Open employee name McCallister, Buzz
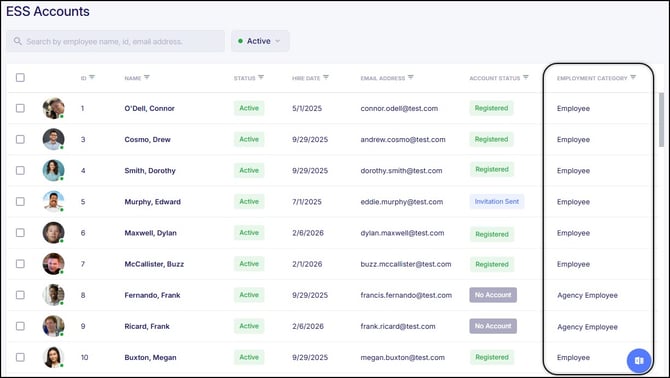Image resolution: width=670 pixels, height=378 pixels. pos(154,264)
